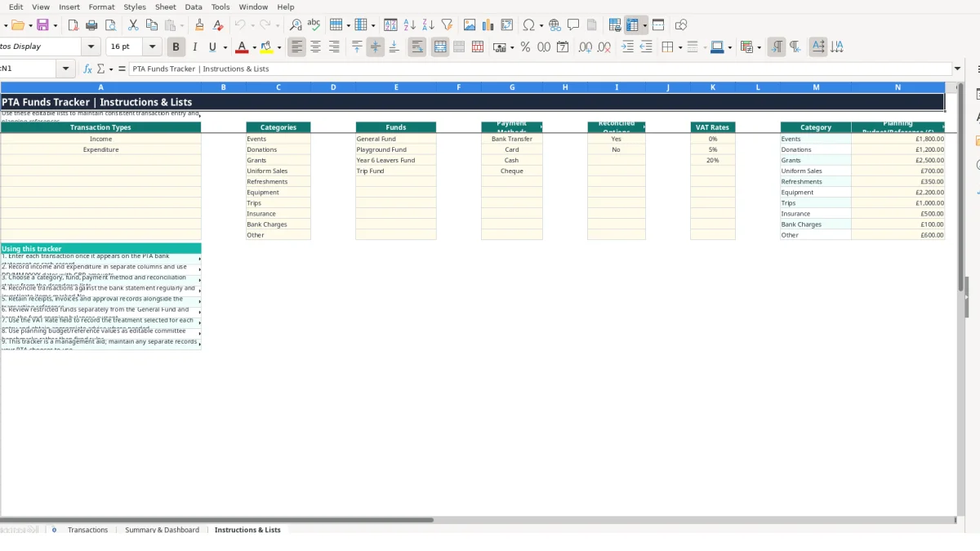980x551 pixels.
Task: Select column N header
Action: pos(898,87)
